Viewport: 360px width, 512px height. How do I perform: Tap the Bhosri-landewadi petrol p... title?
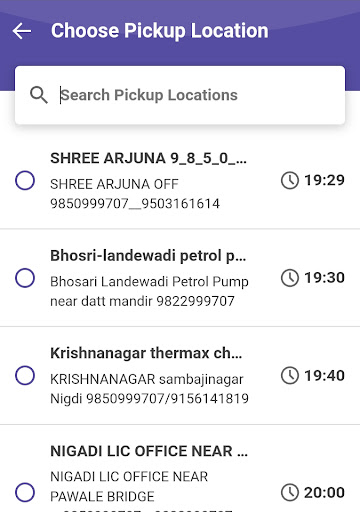pos(148,256)
